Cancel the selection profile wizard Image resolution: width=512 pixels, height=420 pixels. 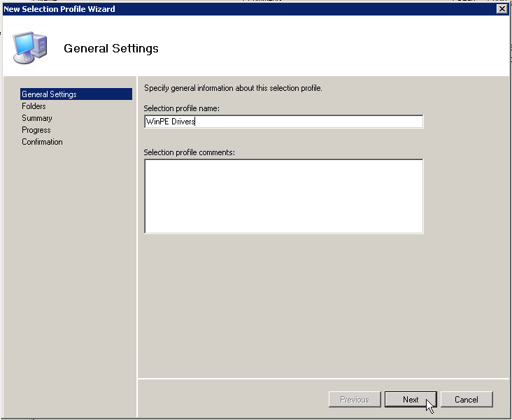tap(466, 400)
